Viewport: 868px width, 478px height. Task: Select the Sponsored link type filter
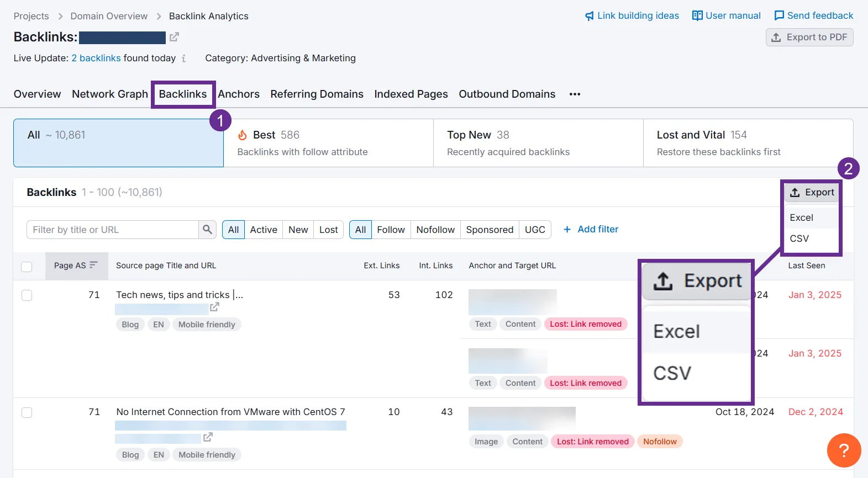(490, 230)
